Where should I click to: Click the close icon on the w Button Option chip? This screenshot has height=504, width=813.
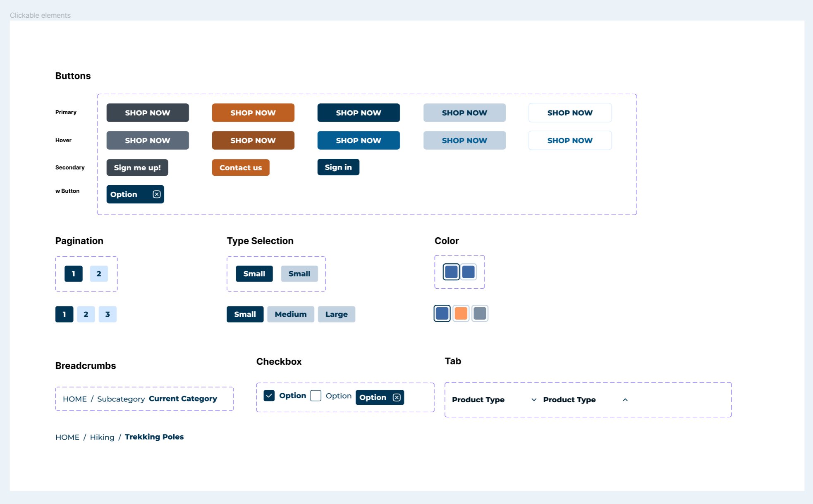pos(157,194)
